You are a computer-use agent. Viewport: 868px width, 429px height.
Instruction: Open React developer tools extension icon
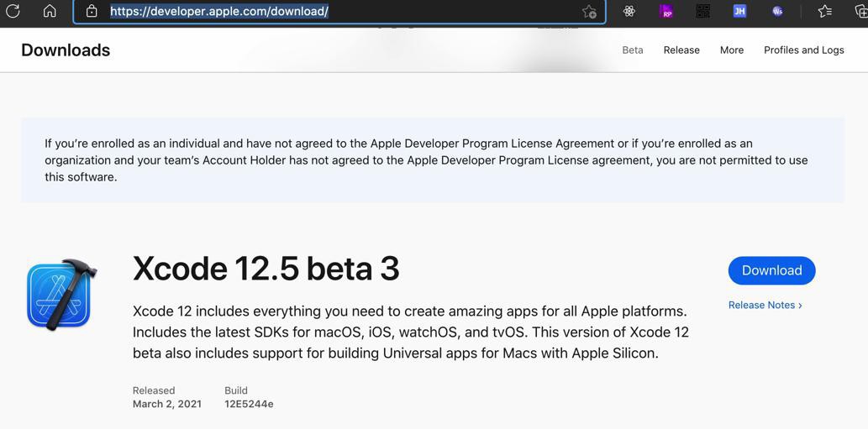629,11
